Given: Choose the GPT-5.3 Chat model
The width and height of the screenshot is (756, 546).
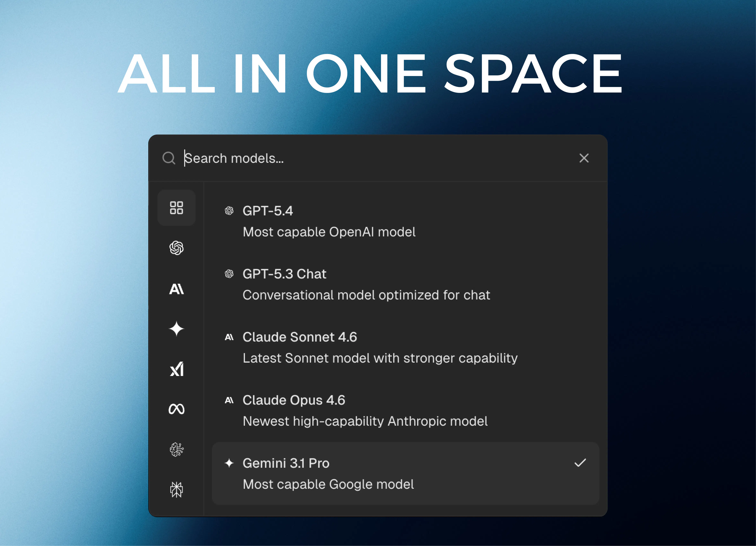Looking at the screenshot, I should tap(406, 285).
